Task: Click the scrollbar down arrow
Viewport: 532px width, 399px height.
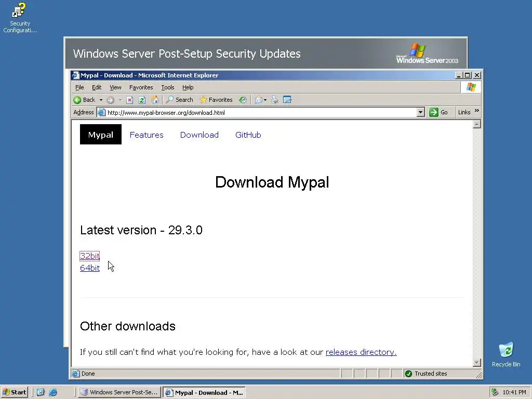Action: (477, 363)
